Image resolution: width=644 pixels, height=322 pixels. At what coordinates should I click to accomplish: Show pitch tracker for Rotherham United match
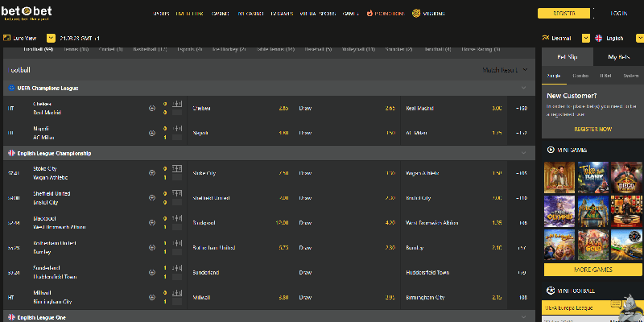point(177,243)
